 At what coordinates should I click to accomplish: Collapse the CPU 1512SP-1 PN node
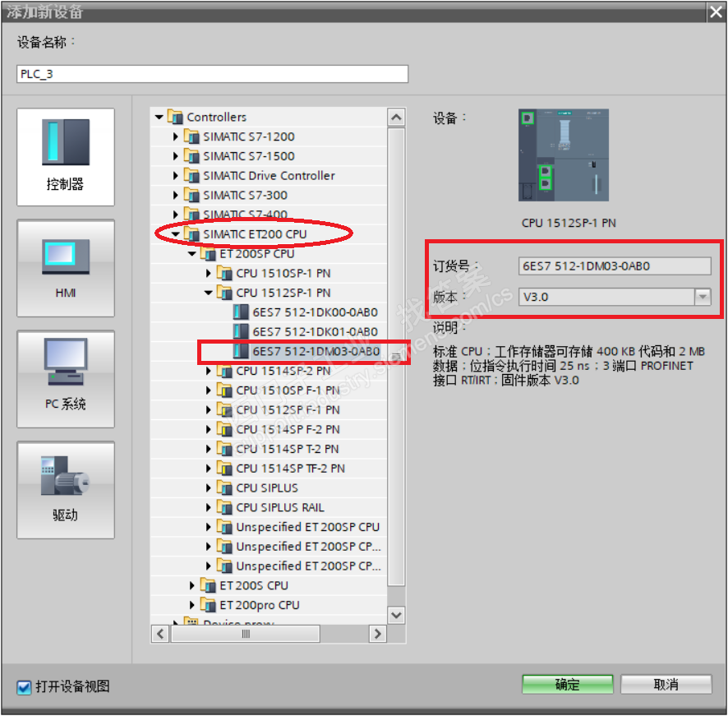209,293
